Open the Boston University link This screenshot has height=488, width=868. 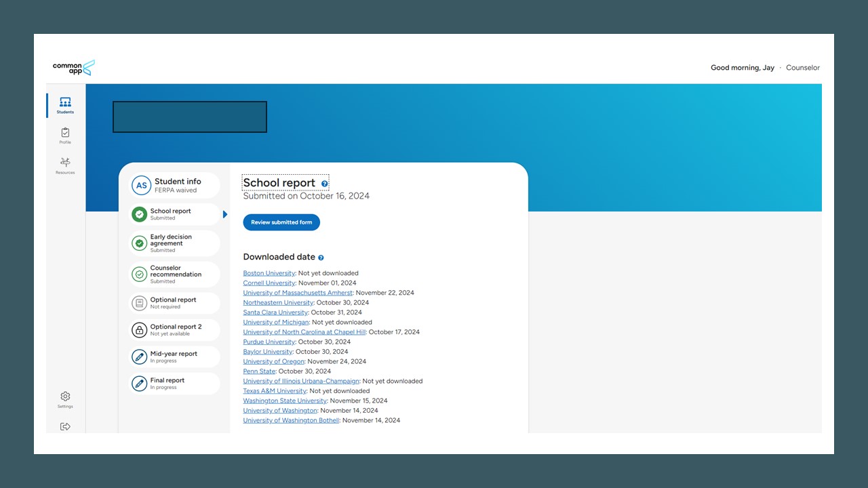pyautogui.click(x=269, y=273)
